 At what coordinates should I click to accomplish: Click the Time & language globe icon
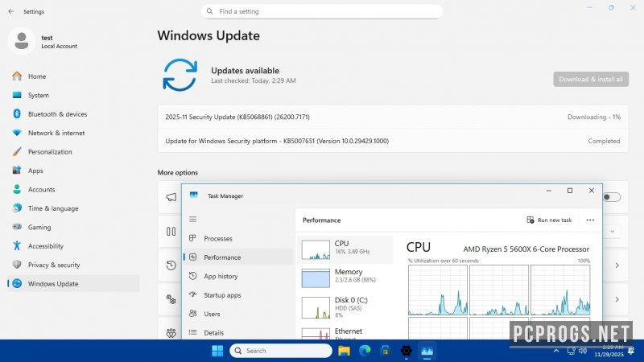coord(17,208)
